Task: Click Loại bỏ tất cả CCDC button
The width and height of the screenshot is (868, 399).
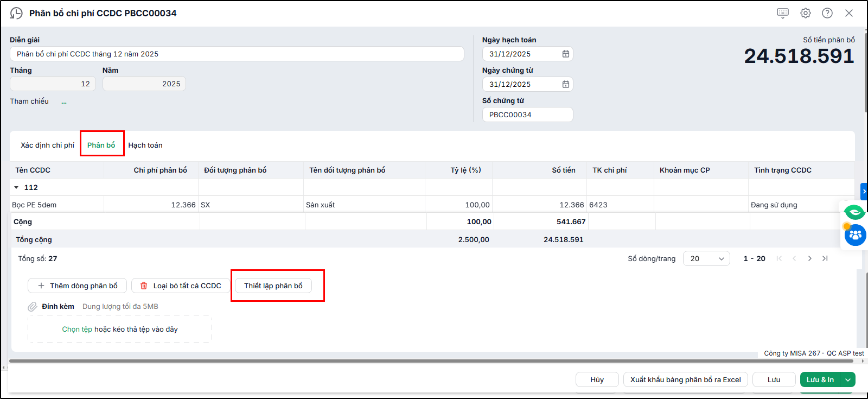Action: point(181,286)
